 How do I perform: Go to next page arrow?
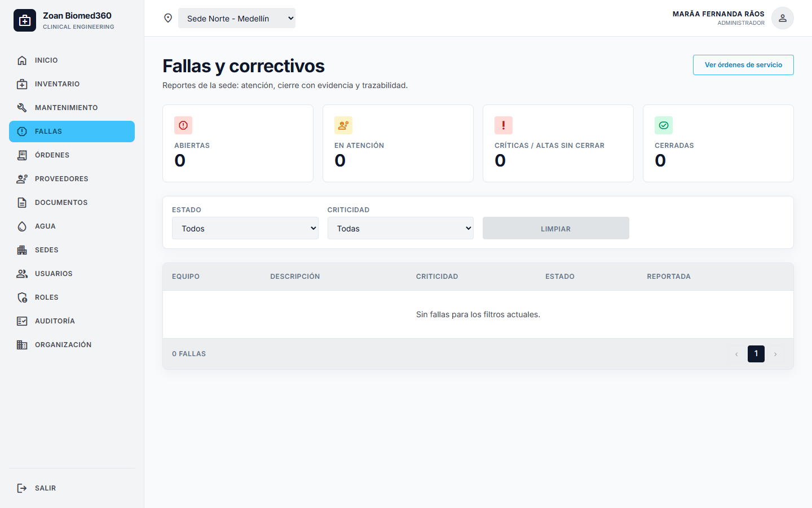click(x=775, y=354)
